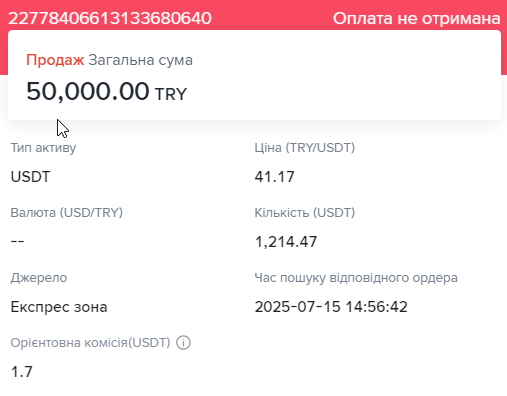Click the Орієнтовна комісія(USDT) label
Screen dimensions: 507x396
tap(90, 343)
